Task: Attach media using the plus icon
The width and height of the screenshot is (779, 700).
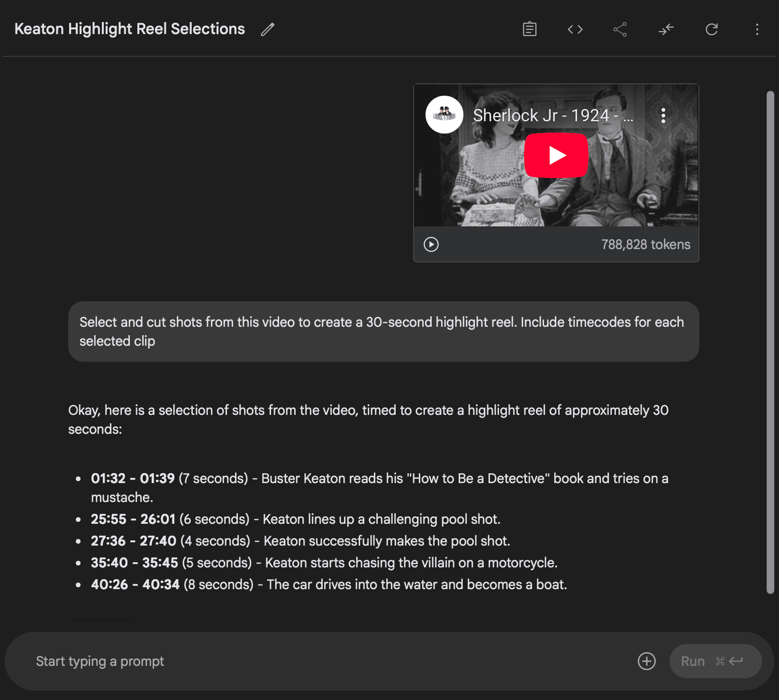Action: click(646, 661)
